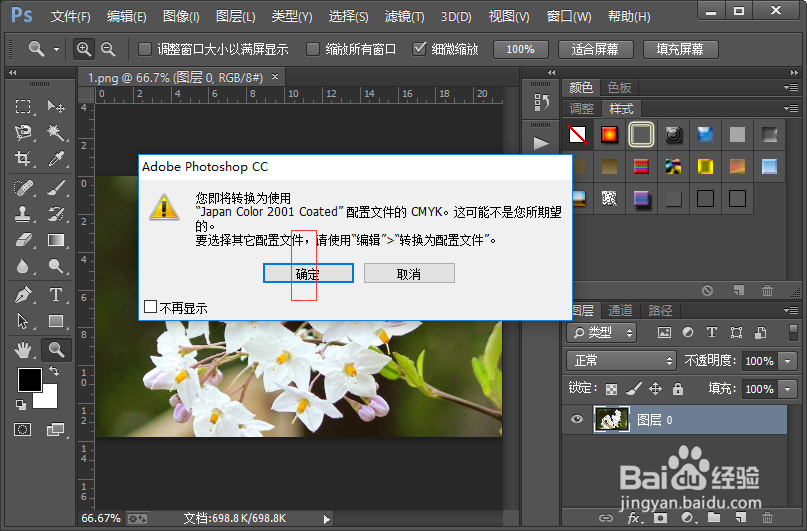The width and height of the screenshot is (807, 531).
Task: Add layer style fx icon
Action: click(634, 518)
